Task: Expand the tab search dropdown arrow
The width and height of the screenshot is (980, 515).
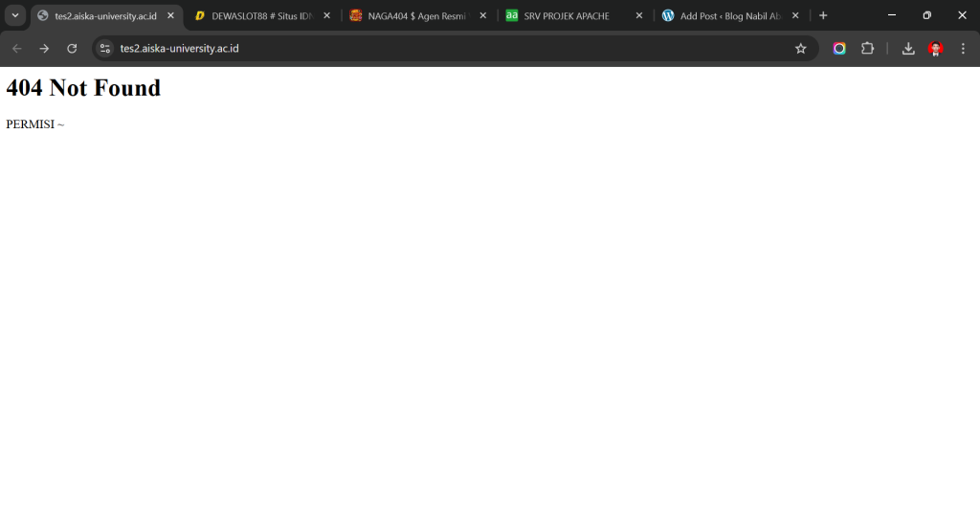Action: (15, 15)
